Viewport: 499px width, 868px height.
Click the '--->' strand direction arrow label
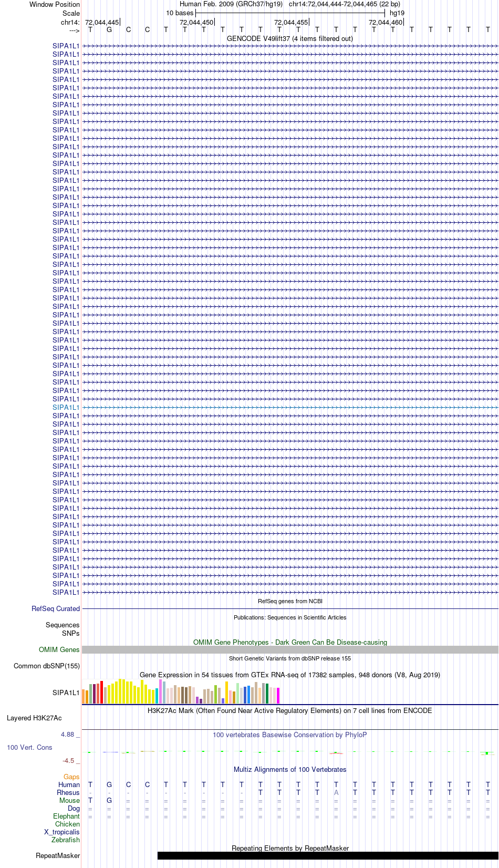[74, 30]
